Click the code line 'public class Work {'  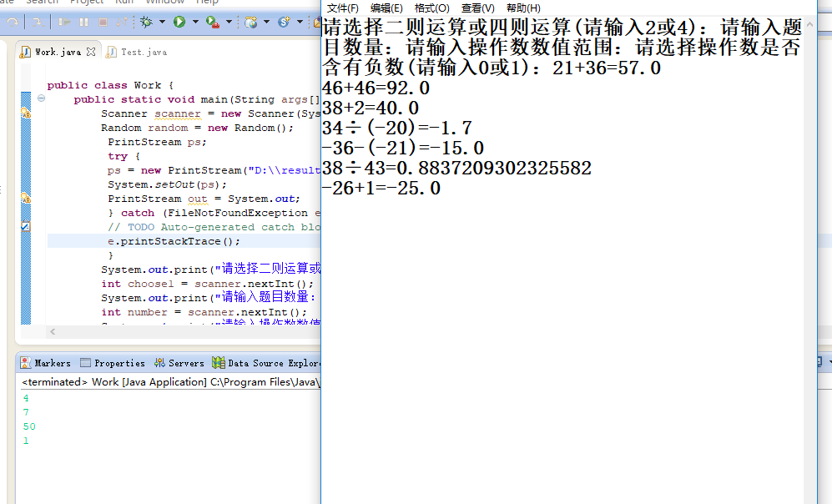pyautogui.click(x=110, y=85)
